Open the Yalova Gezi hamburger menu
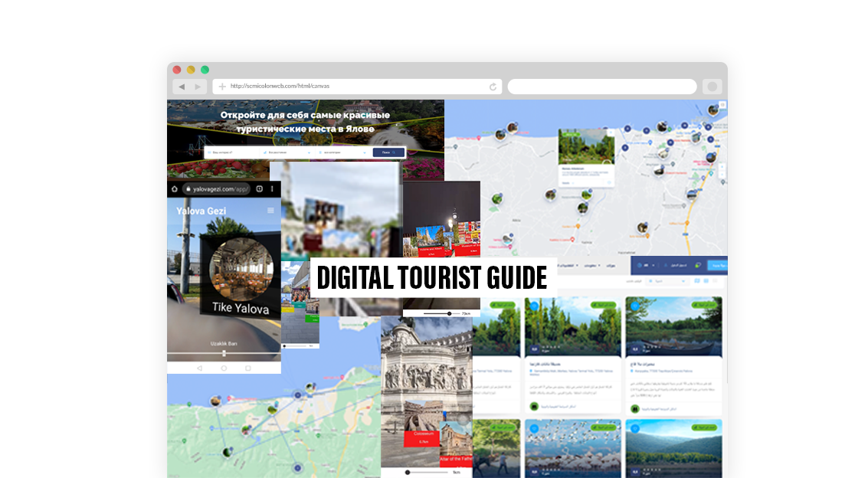The image size is (868, 478). point(270,210)
